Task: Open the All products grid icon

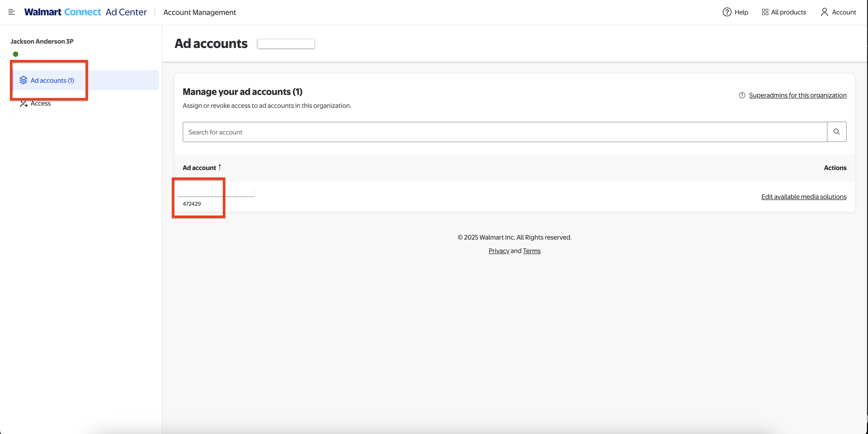Action: (x=765, y=12)
